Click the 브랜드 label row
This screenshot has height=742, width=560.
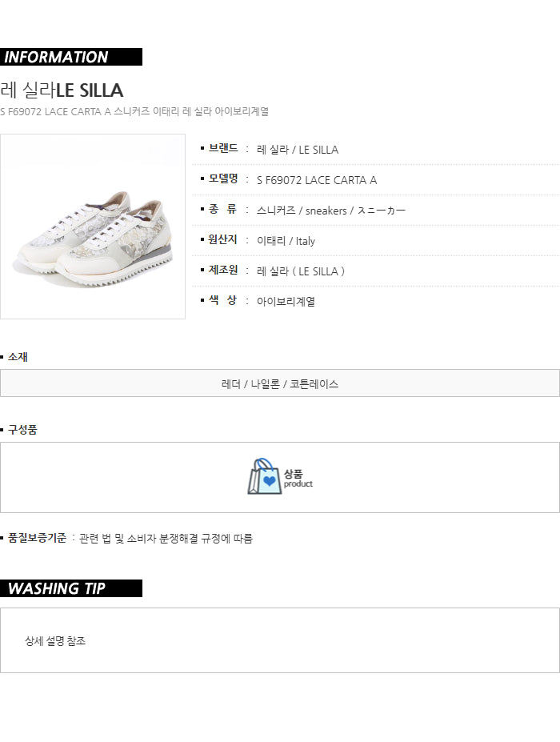(x=375, y=150)
